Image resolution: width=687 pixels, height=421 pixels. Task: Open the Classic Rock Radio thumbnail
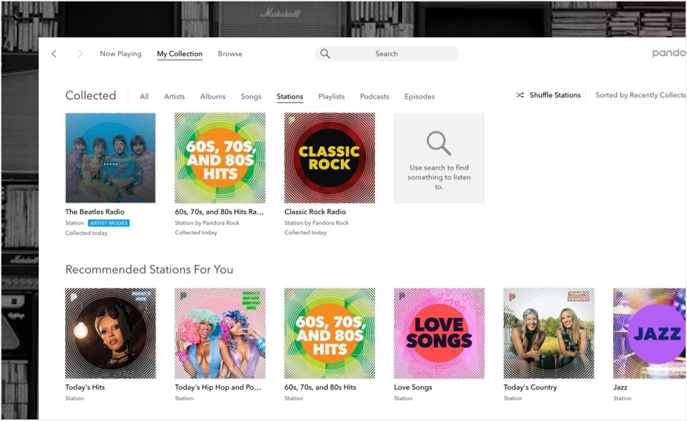pyautogui.click(x=329, y=158)
